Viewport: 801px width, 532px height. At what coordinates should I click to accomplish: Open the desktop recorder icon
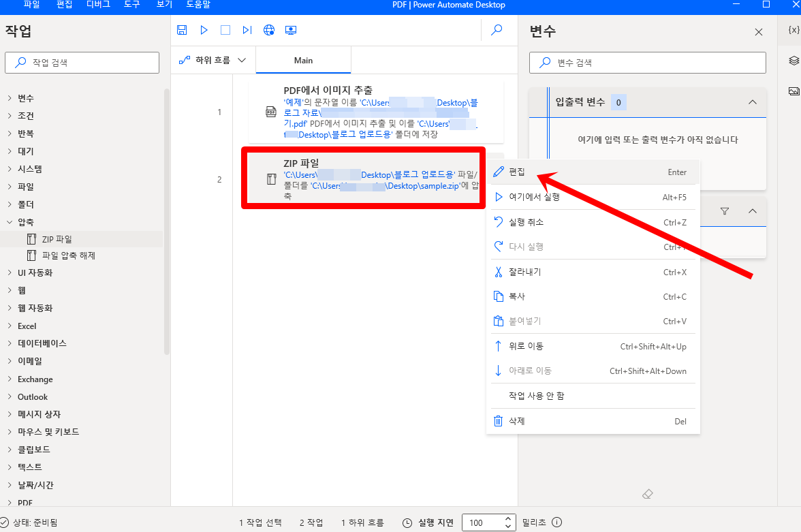click(x=291, y=29)
